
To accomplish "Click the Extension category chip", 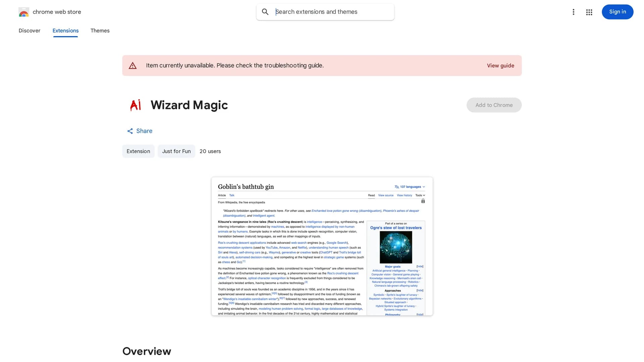I will pos(138,151).
